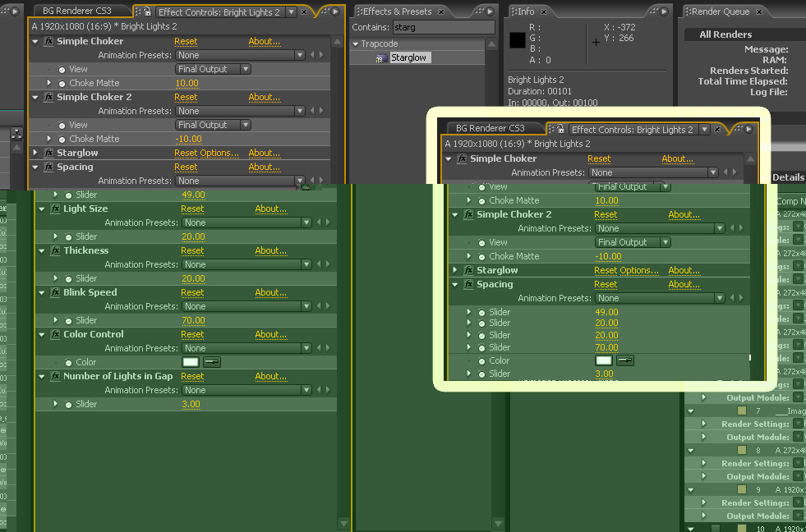This screenshot has height=532, width=806.
Task: Reset the Blink Speed effect
Action: tap(192, 293)
